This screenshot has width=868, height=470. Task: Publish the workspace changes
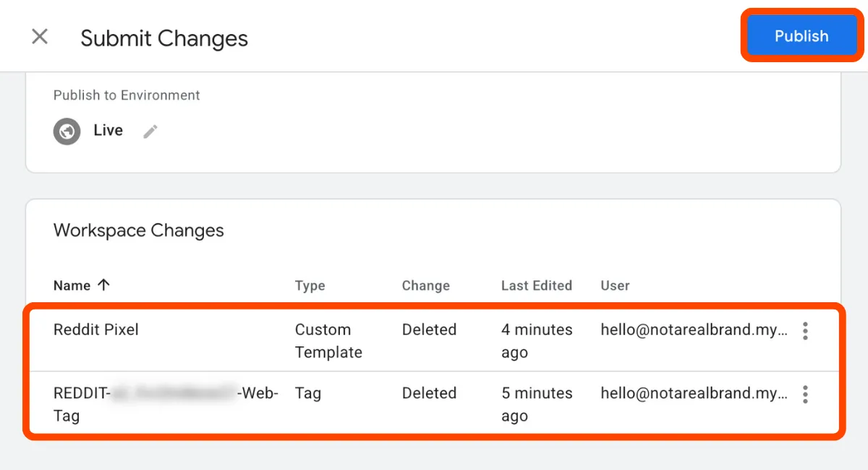coord(801,35)
